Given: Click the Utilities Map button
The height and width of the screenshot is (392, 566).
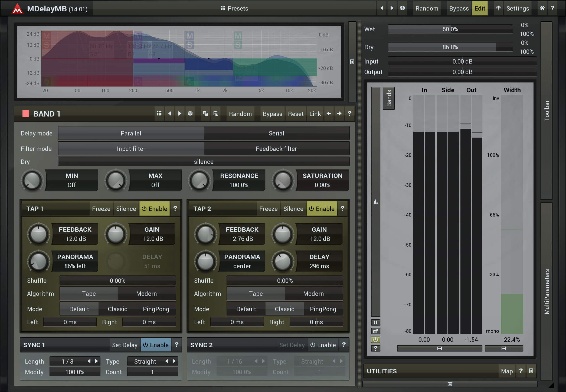Looking at the screenshot, I should coord(507,371).
